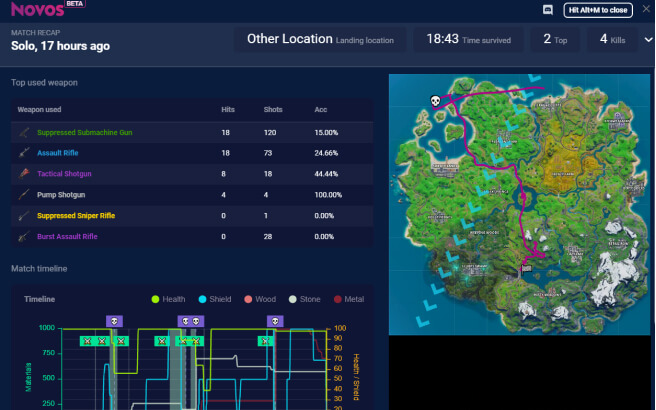This screenshot has height=410, width=656.
Task: Click the Burst Assault Rifle weapon icon
Action: 24,236
